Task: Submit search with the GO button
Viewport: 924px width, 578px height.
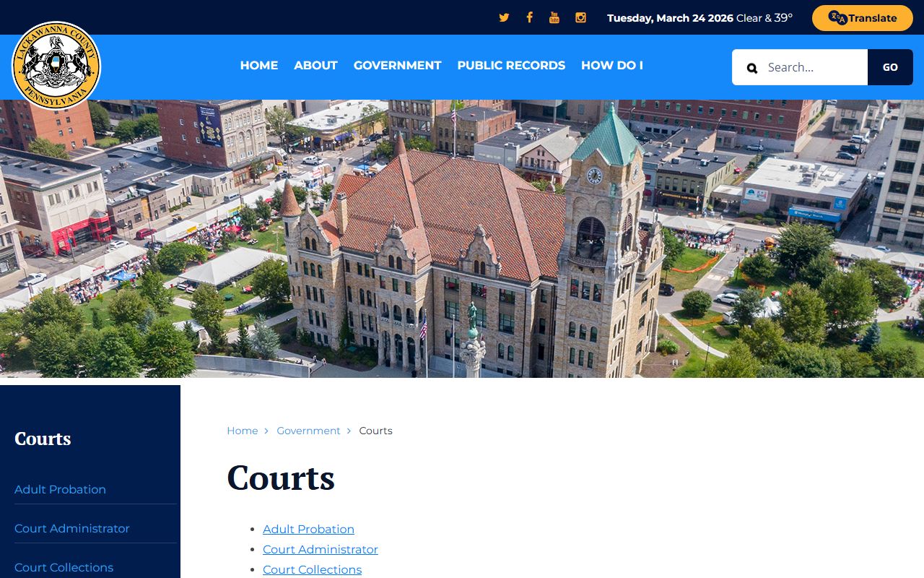Action: tap(890, 67)
